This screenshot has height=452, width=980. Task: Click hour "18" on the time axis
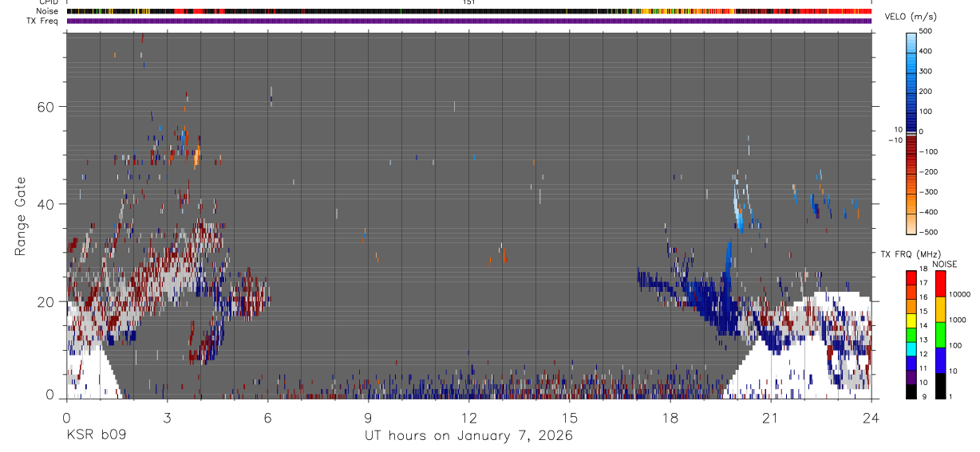pos(670,417)
